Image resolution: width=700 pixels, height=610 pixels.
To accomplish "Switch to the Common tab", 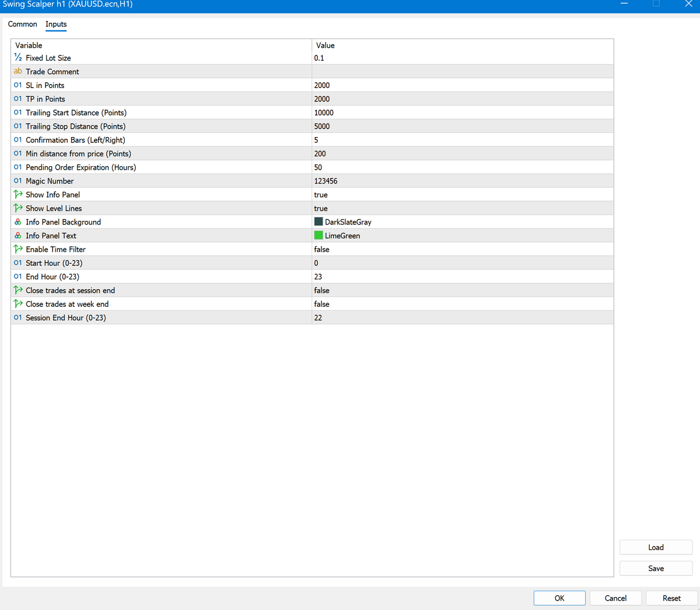I will coord(23,24).
